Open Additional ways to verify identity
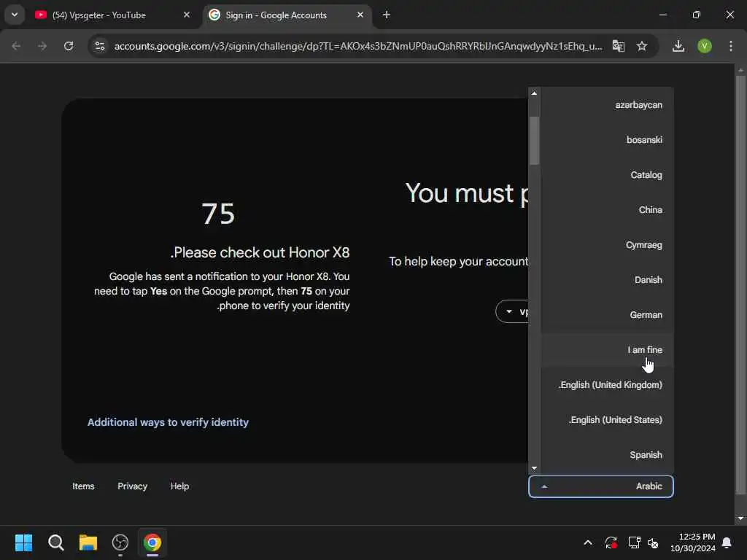Viewport: 747px width, 560px height. (169, 422)
